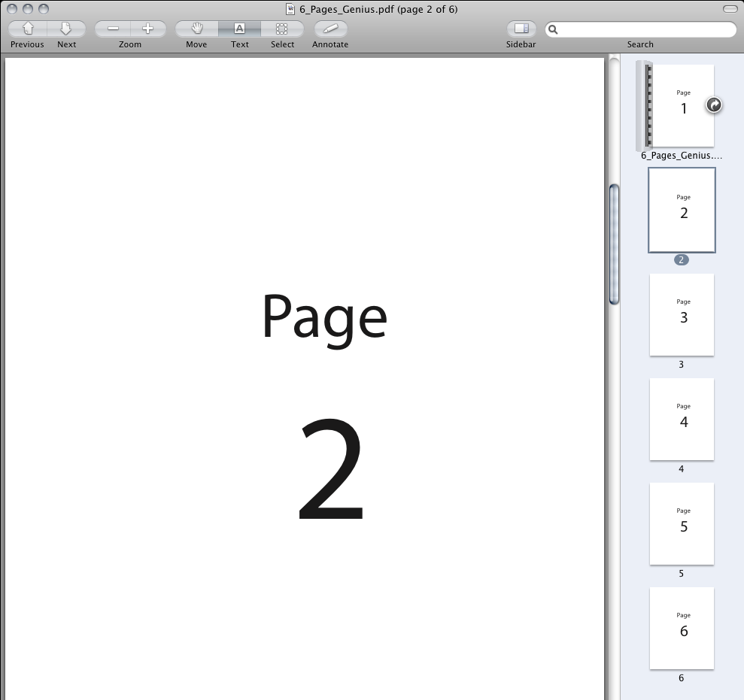The width and height of the screenshot is (744, 700).
Task: Click the page number label 6 below its thumbnail
Action: click(x=682, y=678)
